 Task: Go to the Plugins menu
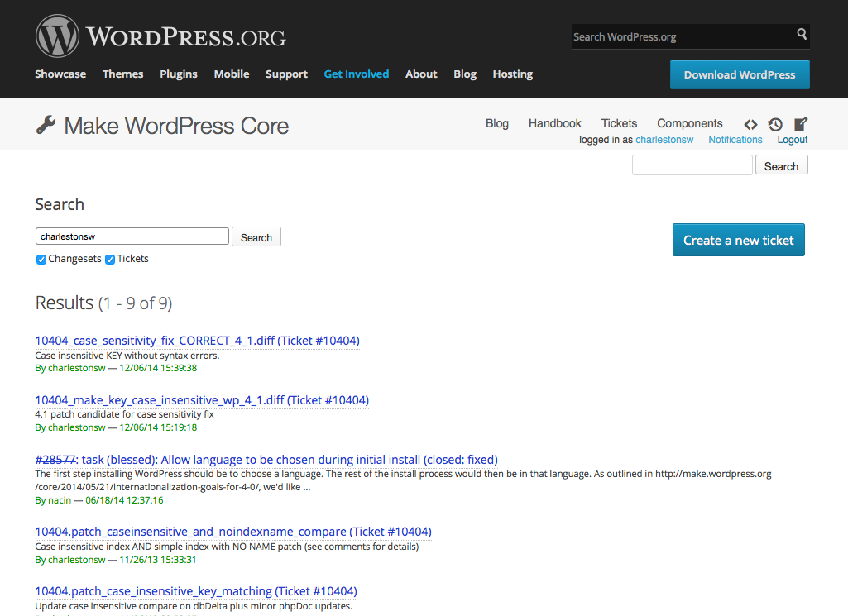[x=179, y=74]
